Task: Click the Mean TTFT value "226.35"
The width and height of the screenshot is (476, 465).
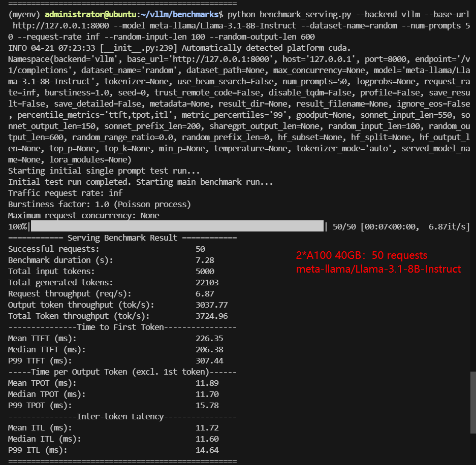Action: (x=209, y=339)
